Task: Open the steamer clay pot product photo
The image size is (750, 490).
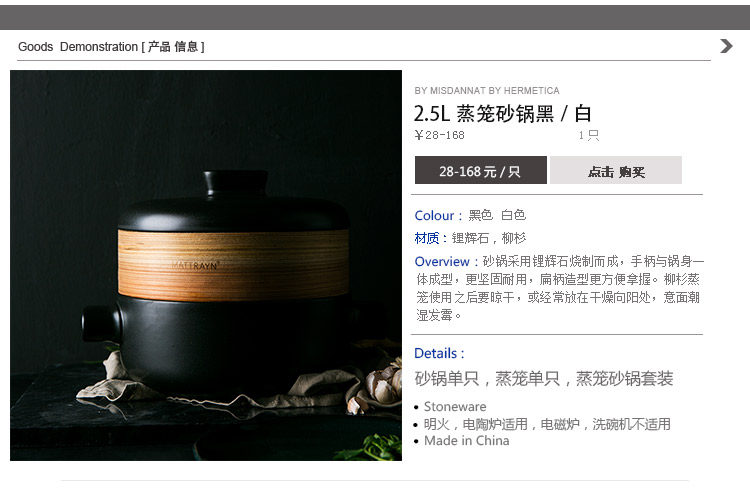Action: (x=206, y=266)
